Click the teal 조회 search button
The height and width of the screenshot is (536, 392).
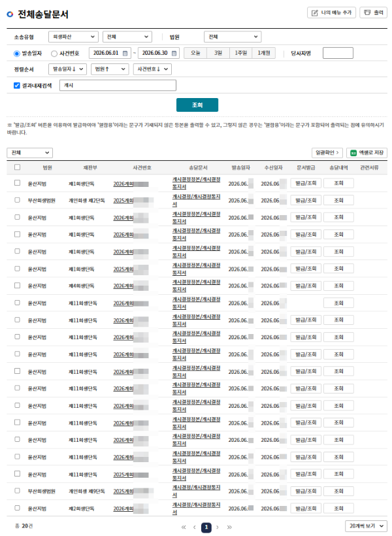pyautogui.click(x=197, y=105)
